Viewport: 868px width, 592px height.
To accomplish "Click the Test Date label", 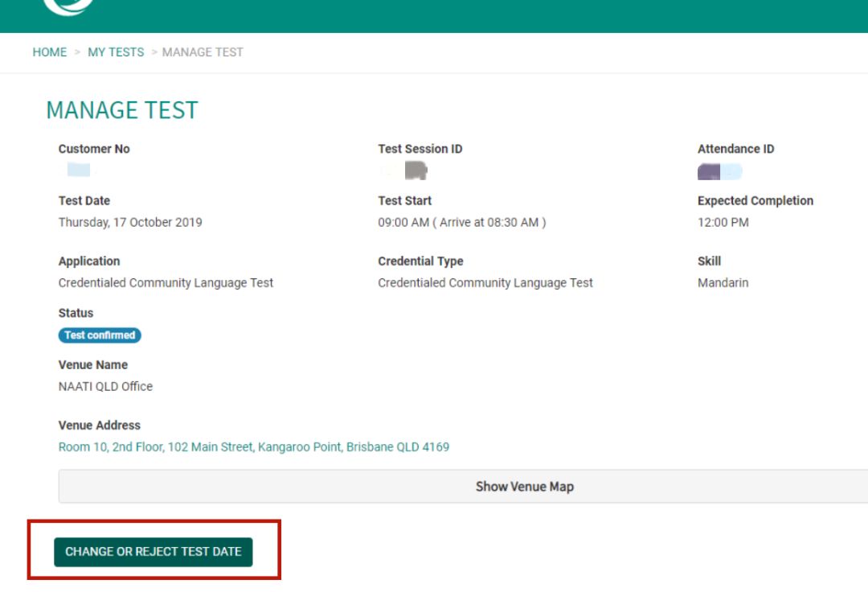I will 84,200.
